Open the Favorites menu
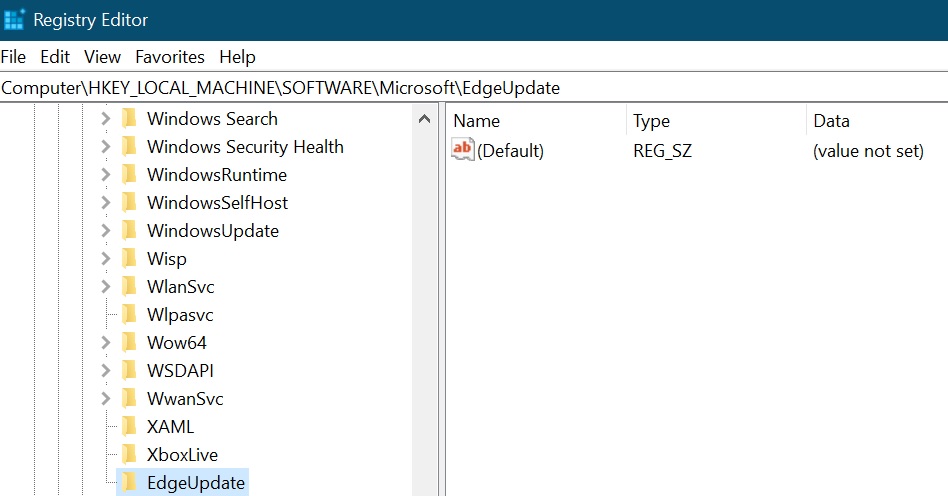This screenshot has height=496, width=948. [x=170, y=57]
